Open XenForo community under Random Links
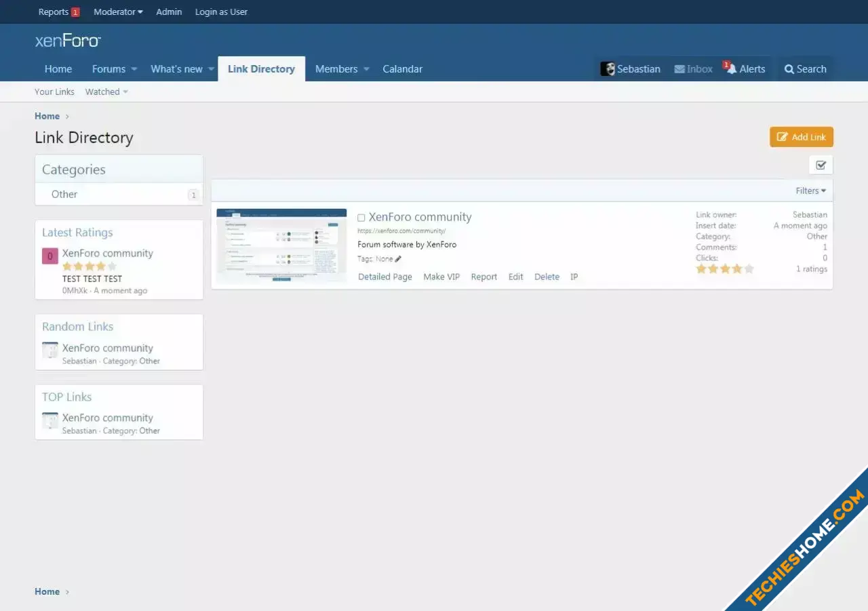 [x=108, y=348]
